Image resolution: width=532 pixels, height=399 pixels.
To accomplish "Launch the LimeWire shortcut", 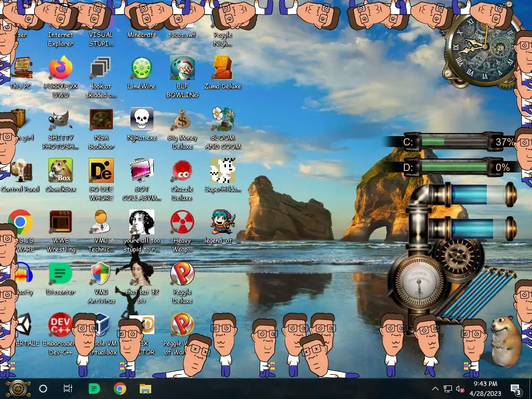I will [x=141, y=68].
